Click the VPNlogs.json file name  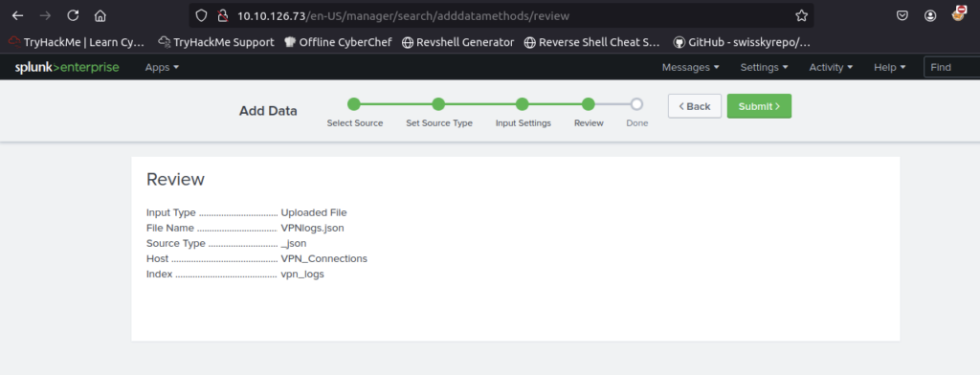coord(313,228)
